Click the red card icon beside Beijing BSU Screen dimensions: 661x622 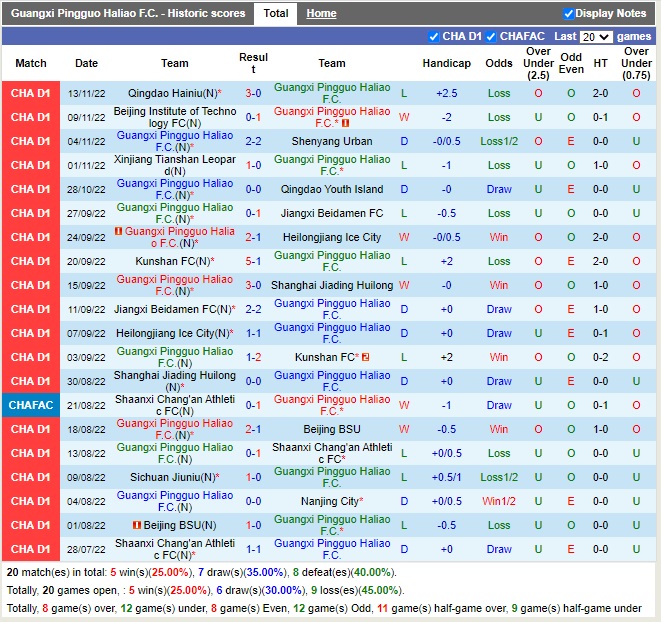point(136,525)
